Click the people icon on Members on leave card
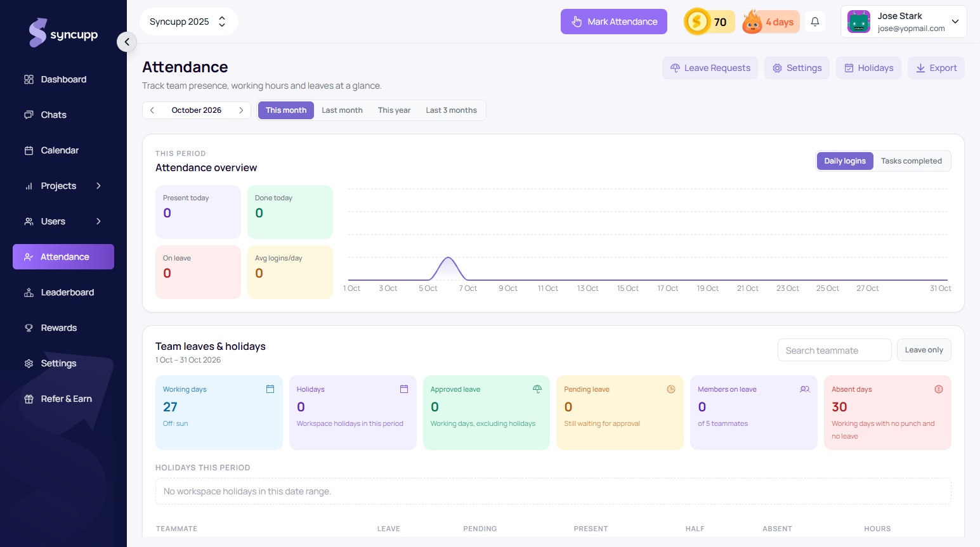Image resolution: width=980 pixels, height=547 pixels. coord(805,389)
